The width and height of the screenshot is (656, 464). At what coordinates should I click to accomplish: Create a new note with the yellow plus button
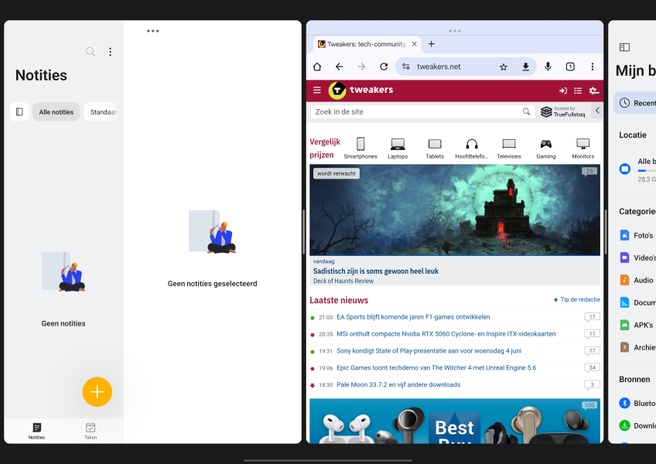coord(97,392)
